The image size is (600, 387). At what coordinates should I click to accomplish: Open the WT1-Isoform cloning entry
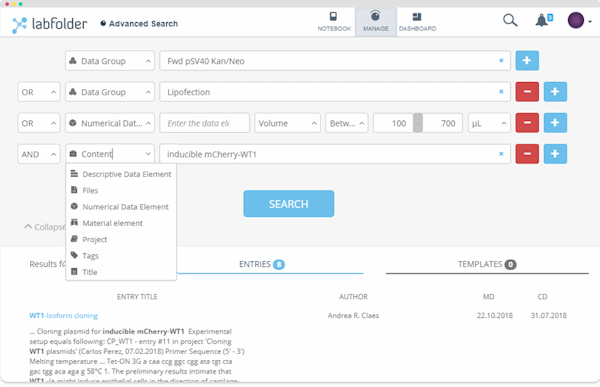(x=64, y=315)
